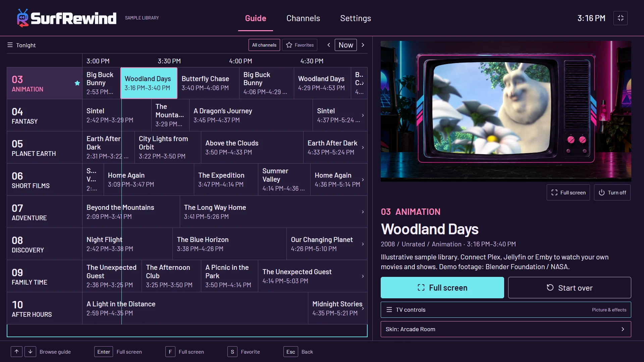Start over the current program

point(570,288)
